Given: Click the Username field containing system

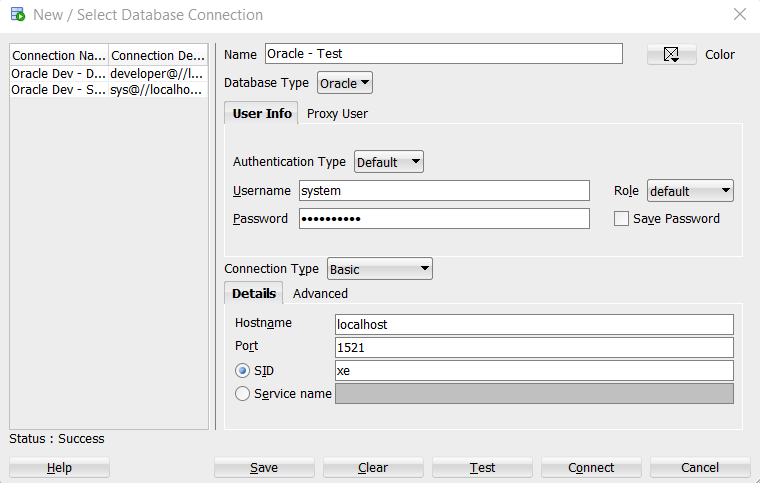Looking at the screenshot, I should (x=444, y=191).
